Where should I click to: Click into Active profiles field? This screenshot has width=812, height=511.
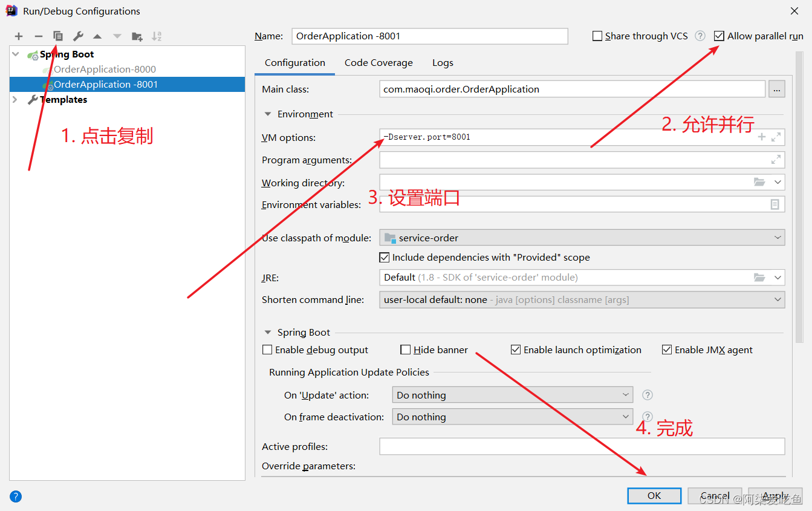tap(582, 446)
